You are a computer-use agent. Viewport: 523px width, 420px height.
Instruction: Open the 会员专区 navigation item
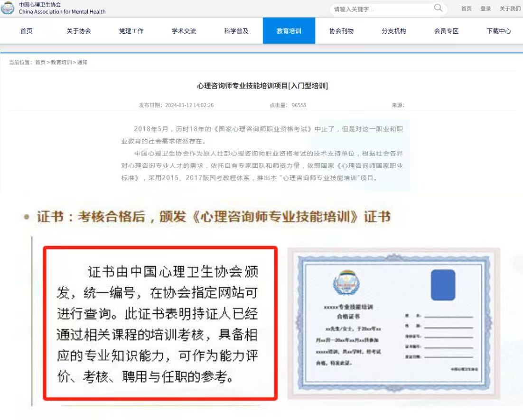click(x=446, y=31)
